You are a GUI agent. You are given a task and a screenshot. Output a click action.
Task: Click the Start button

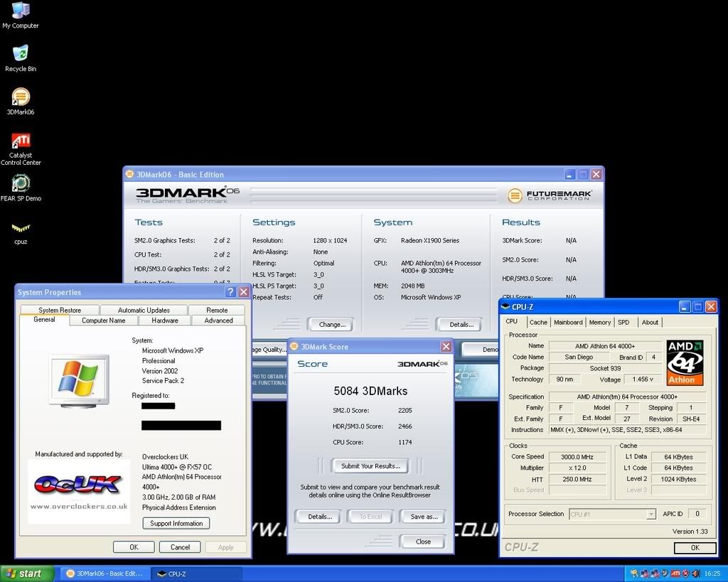click(x=27, y=573)
